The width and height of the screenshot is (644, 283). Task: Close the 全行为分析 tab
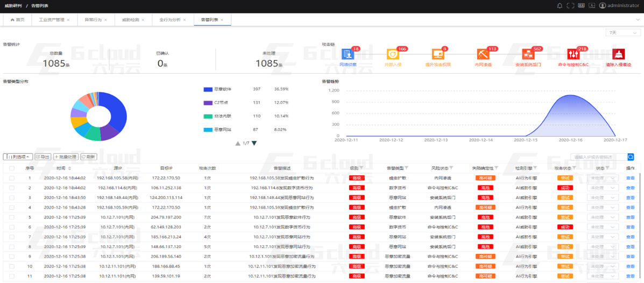pos(185,20)
